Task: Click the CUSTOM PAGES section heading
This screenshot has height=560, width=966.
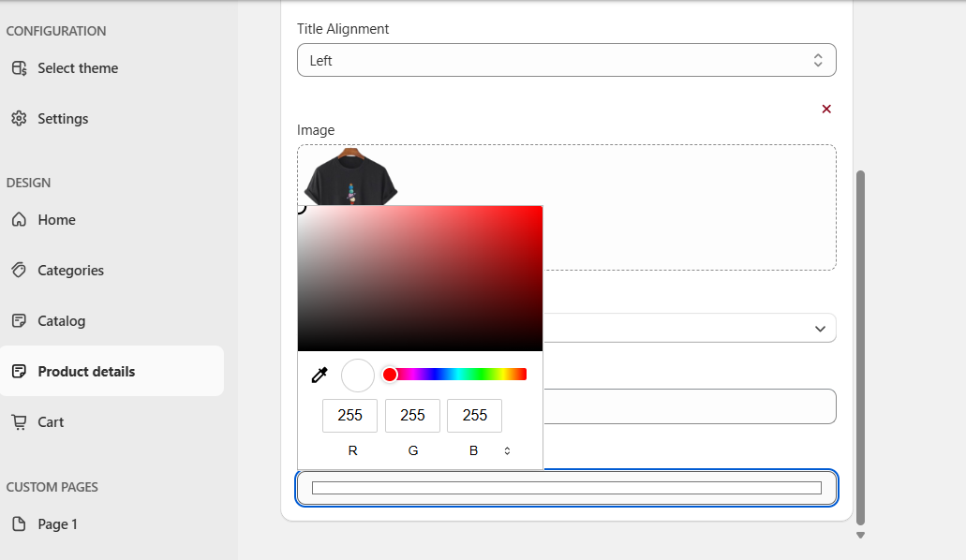Action: [x=52, y=487]
